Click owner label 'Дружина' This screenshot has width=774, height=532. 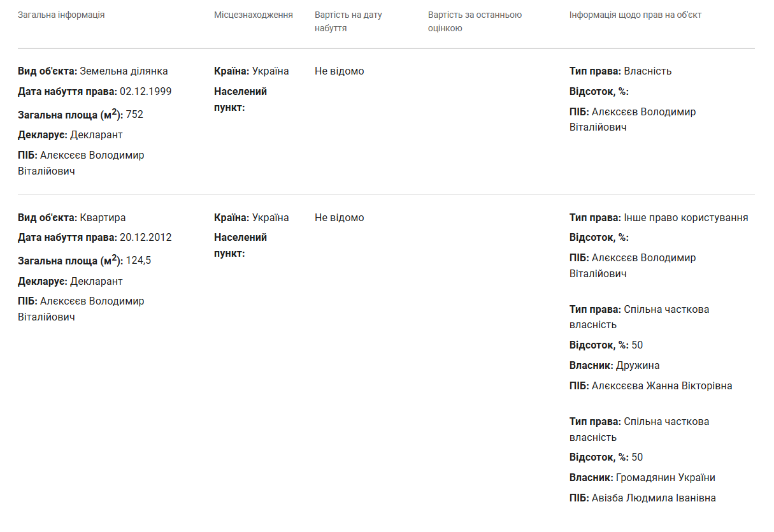click(x=638, y=366)
